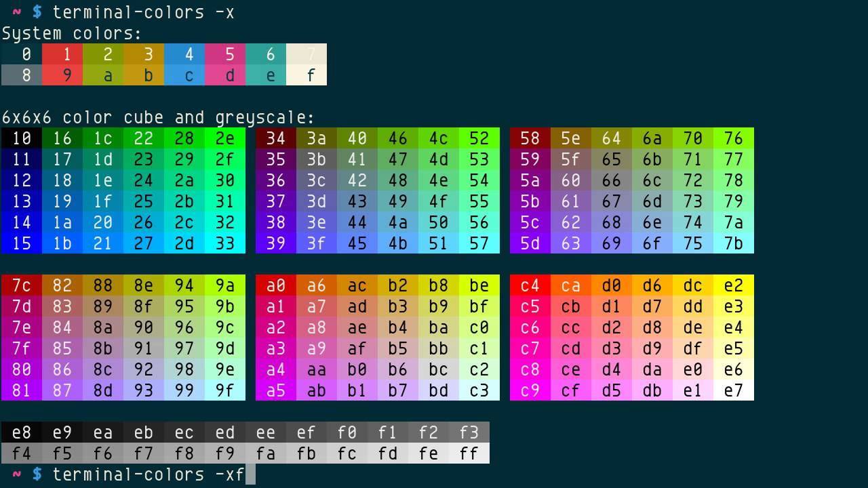Select the darkest greyscale swatch e8
Screen dimensions: 868x488
coord(21,432)
